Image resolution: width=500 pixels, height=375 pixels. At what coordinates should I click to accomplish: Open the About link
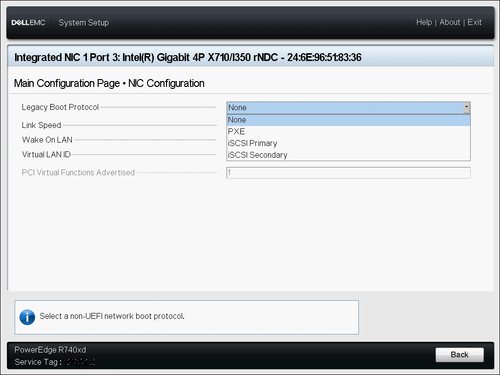point(450,22)
